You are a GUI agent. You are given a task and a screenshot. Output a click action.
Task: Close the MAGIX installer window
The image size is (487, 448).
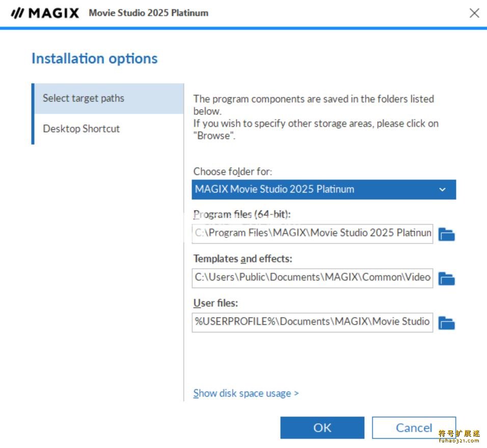[x=474, y=13]
